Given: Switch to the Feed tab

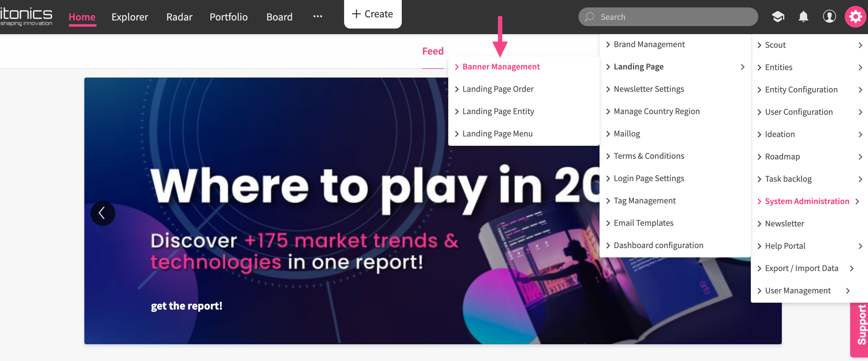Looking at the screenshot, I should click(x=433, y=51).
